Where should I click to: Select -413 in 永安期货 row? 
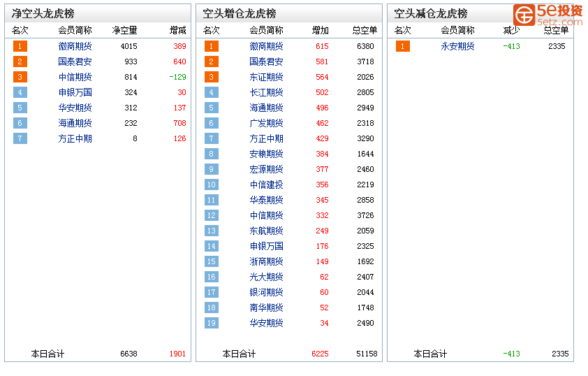pyautogui.click(x=511, y=46)
